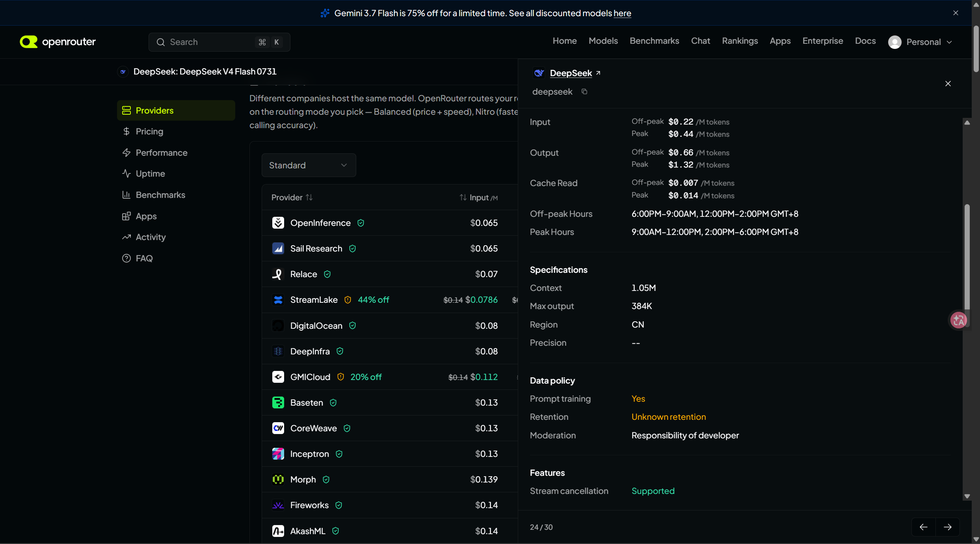The width and height of the screenshot is (980, 544).
Task: Click the OpenInference provider logo
Action: (x=278, y=223)
